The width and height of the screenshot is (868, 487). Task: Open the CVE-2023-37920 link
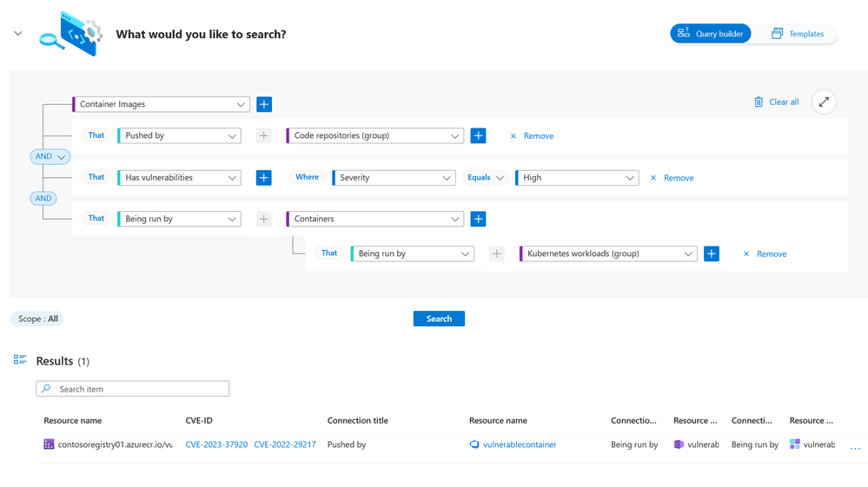click(216, 444)
